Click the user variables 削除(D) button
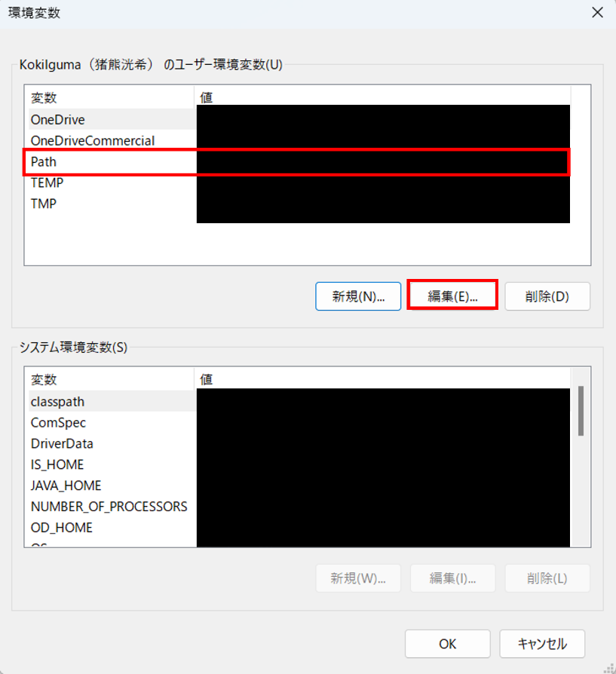Screen dimensions: 616x674 point(547,296)
